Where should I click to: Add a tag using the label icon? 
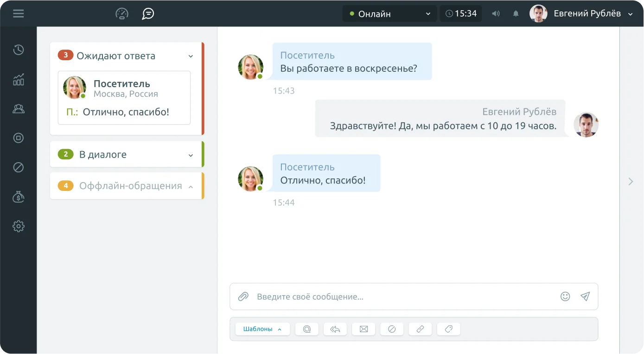point(448,329)
